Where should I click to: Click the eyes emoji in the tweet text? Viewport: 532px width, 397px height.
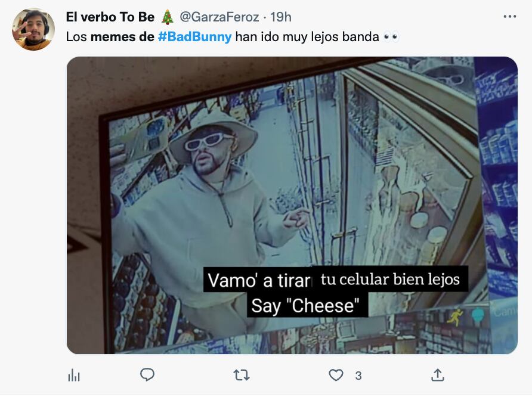(391, 37)
